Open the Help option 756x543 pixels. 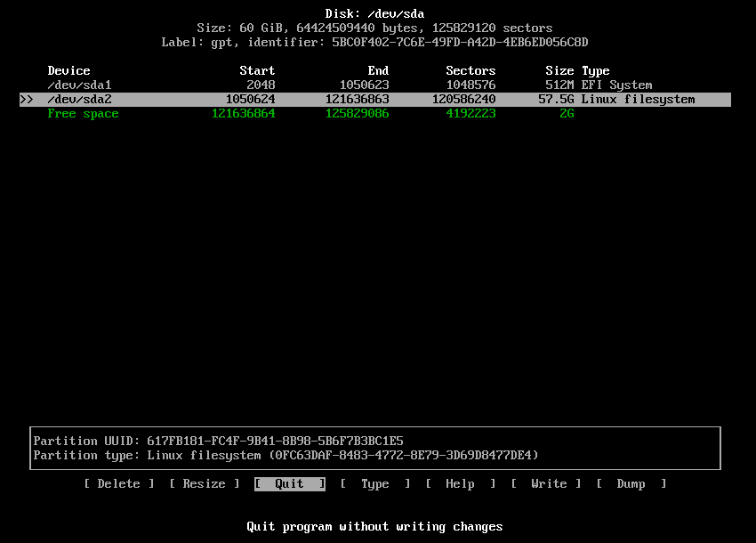460,483
